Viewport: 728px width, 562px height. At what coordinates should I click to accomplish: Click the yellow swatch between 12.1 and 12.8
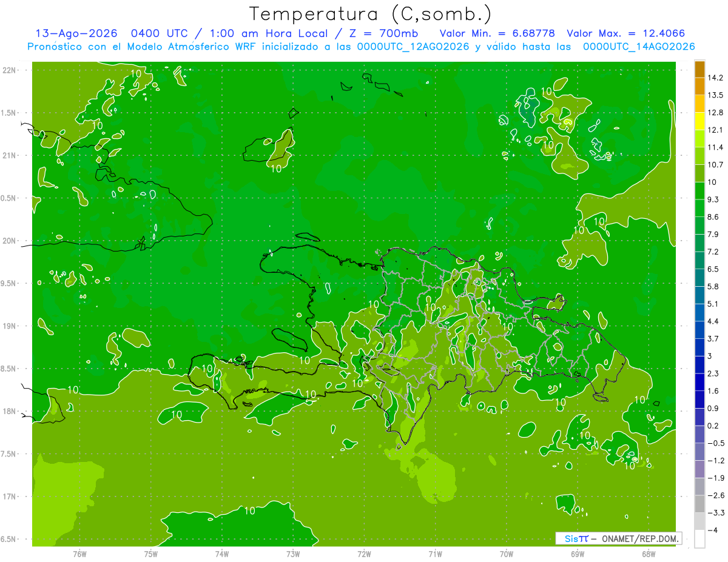point(699,121)
